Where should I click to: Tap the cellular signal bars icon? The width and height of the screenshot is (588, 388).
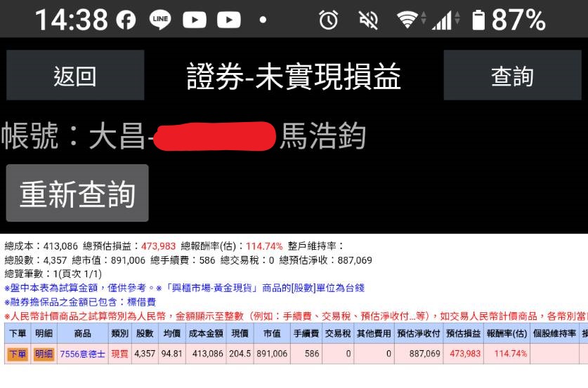coord(441,20)
